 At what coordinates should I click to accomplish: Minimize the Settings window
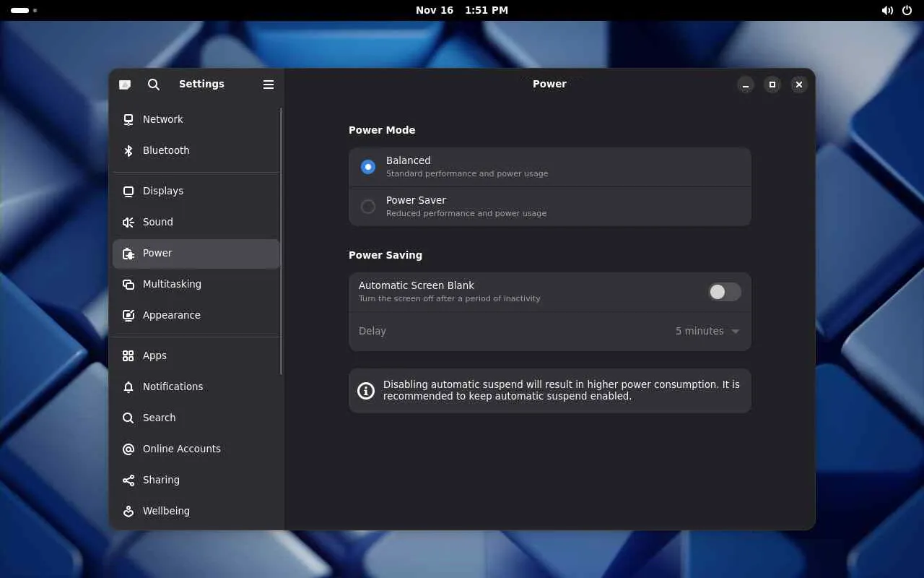(x=746, y=85)
